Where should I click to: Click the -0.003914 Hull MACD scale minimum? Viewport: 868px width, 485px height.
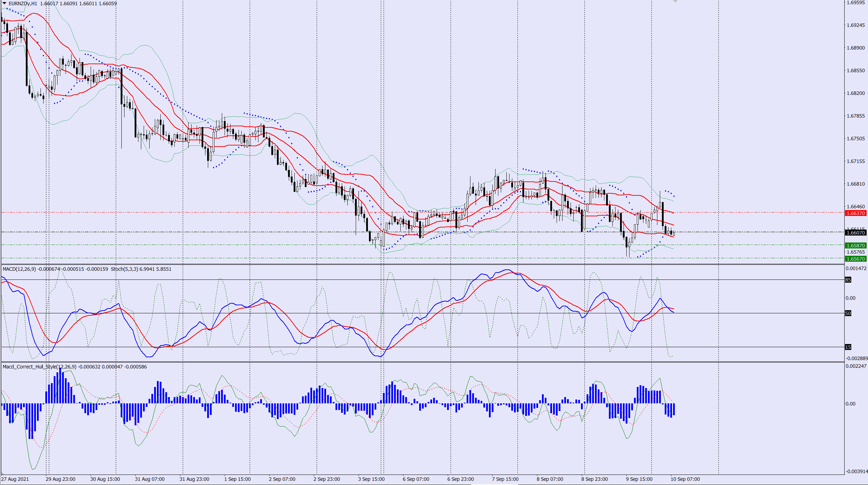(856, 471)
